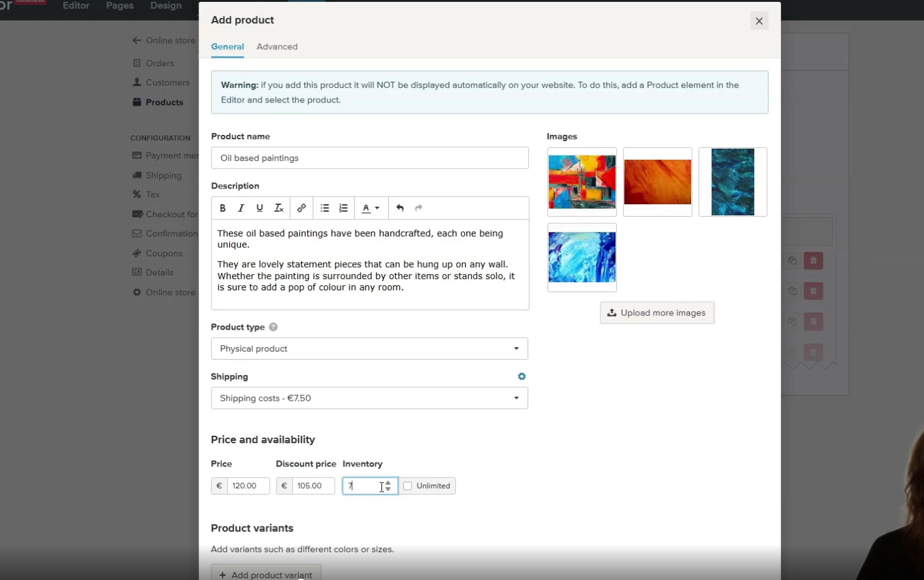Image resolution: width=924 pixels, height=580 pixels.
Task: Apply bold formatting in the description editor
Action: click(x=223, y=208)
